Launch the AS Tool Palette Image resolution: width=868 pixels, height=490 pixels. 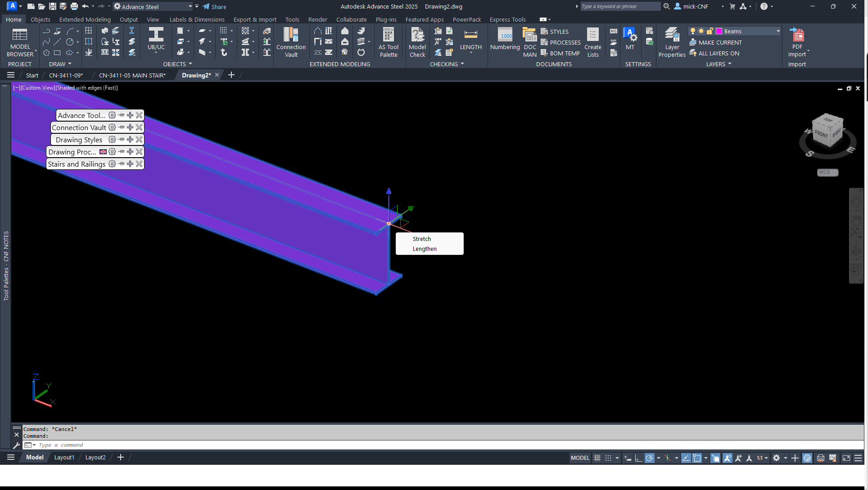388,42
